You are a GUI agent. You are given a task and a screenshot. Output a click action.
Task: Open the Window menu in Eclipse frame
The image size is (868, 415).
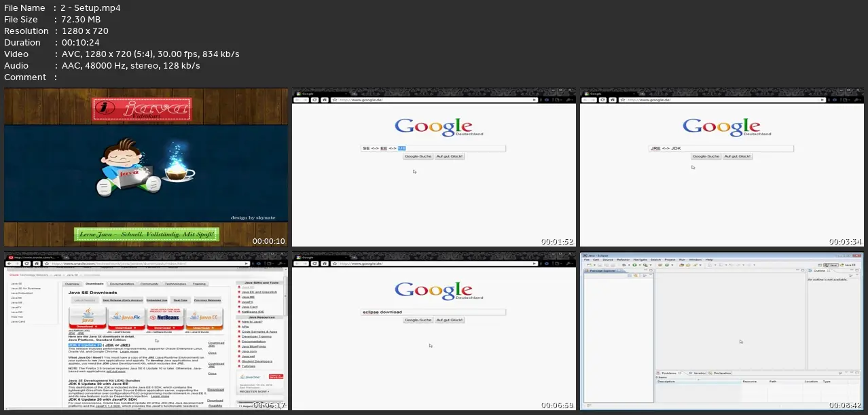(x=695, y=259)
